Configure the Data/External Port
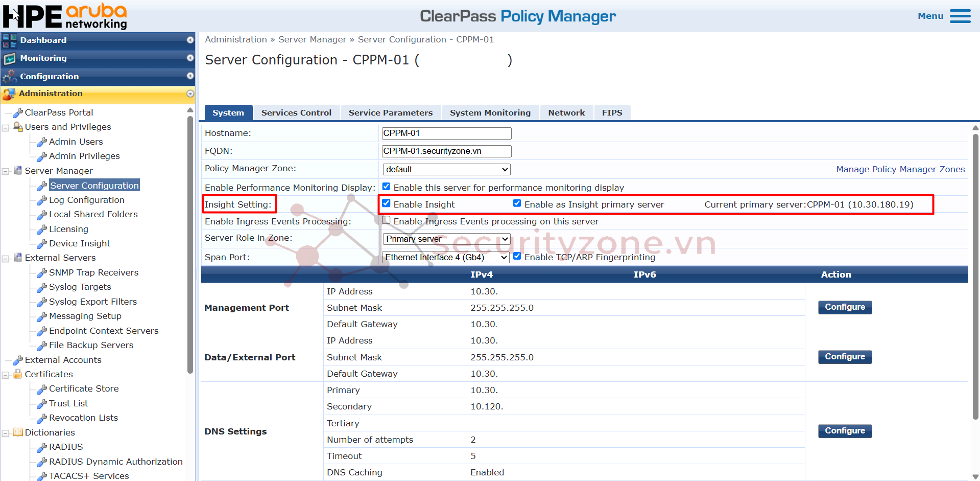The height and width of the screenshot is (481, 980). [x=845, y=357]
